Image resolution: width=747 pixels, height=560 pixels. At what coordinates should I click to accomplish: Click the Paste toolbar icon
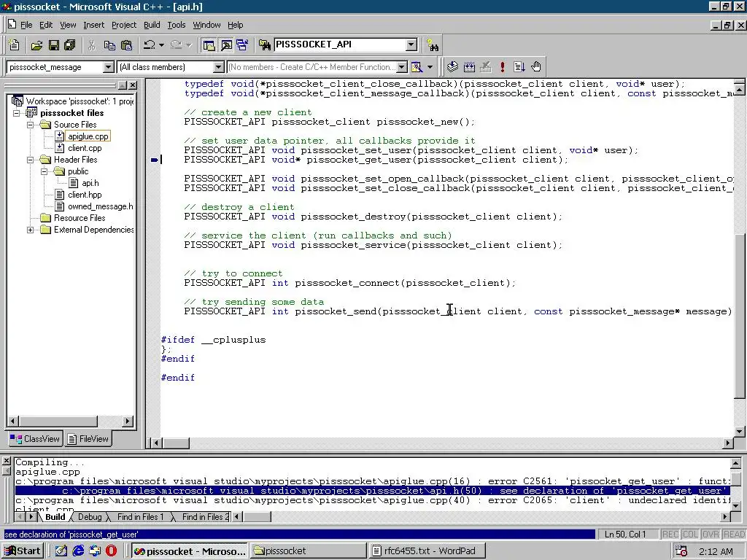(126, 45)
